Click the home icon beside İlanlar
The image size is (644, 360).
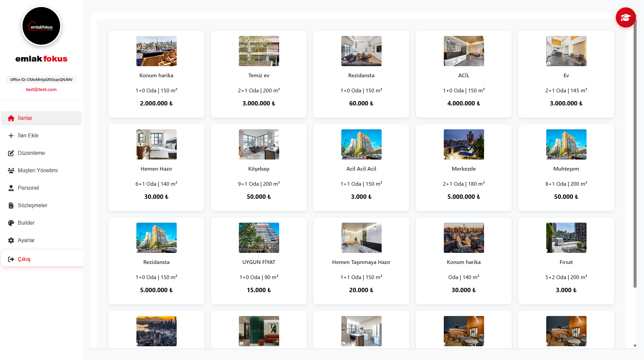[11, 118]
